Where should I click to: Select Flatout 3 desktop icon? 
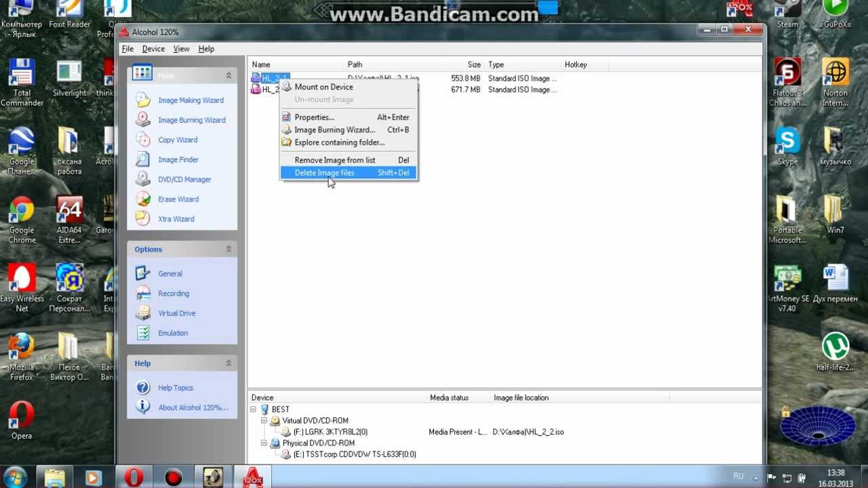coord(787,83)
